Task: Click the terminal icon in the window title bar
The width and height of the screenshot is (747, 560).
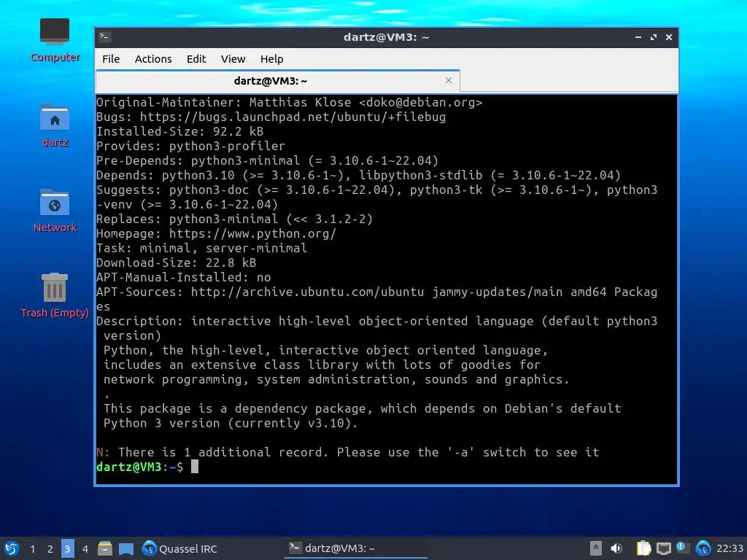Action: coord(105,37)
